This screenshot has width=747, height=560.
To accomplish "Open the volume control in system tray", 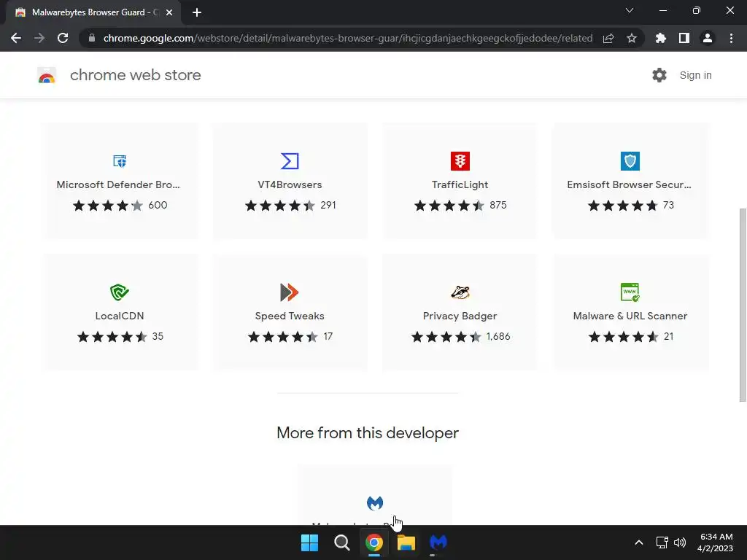I will click(680, 542).
